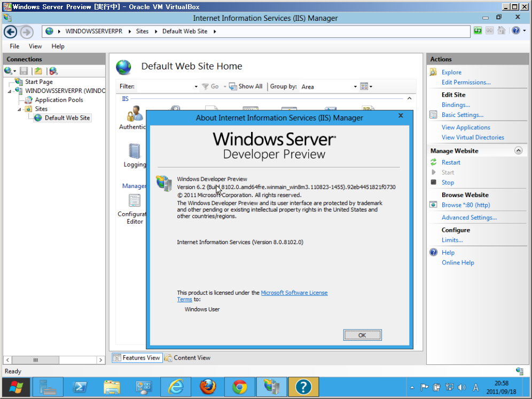The width and height of the screenshot is (532, 399).
Task: Open the Logging feature icon
Action: tap(134, 152)
